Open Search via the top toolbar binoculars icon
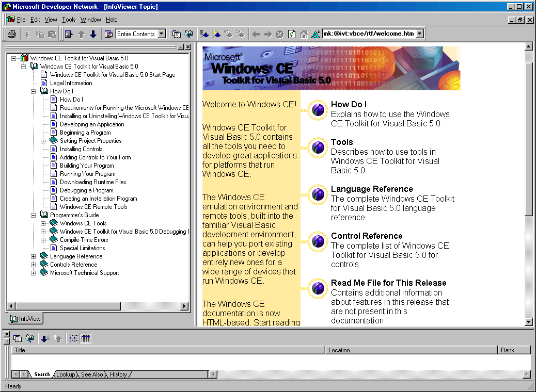The height and width of the screenshot is (392, 536). [188, 34]
